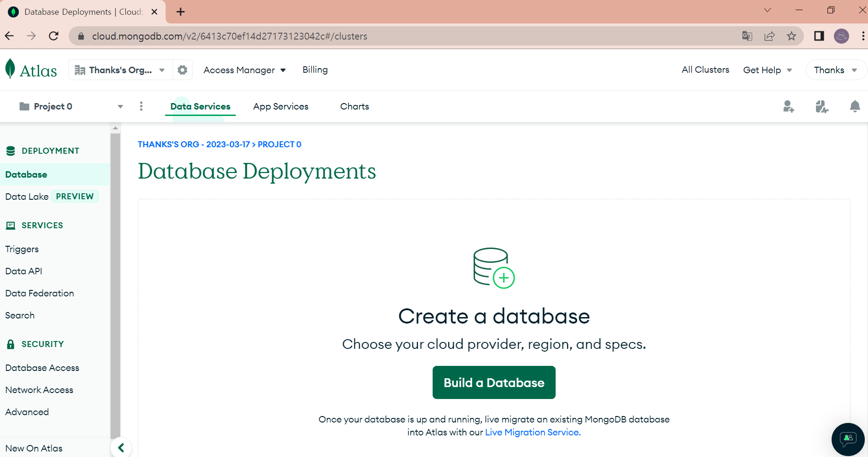
Task: Click browser back arrow
Action: 9,36
